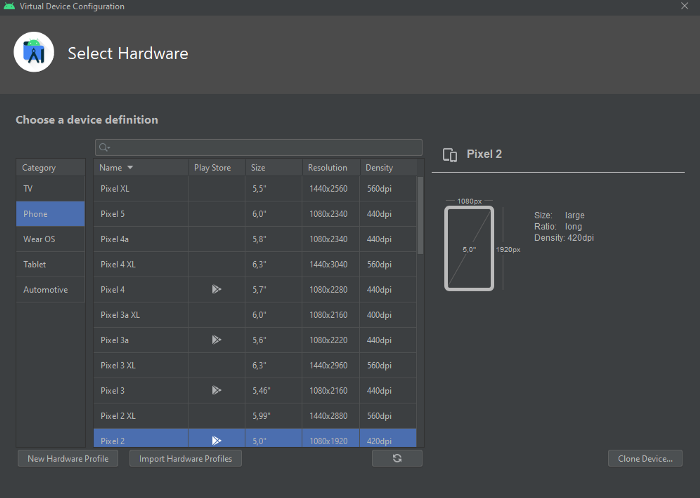
Task: Select the Pixel 4 name cell
Action: (141, 290)
